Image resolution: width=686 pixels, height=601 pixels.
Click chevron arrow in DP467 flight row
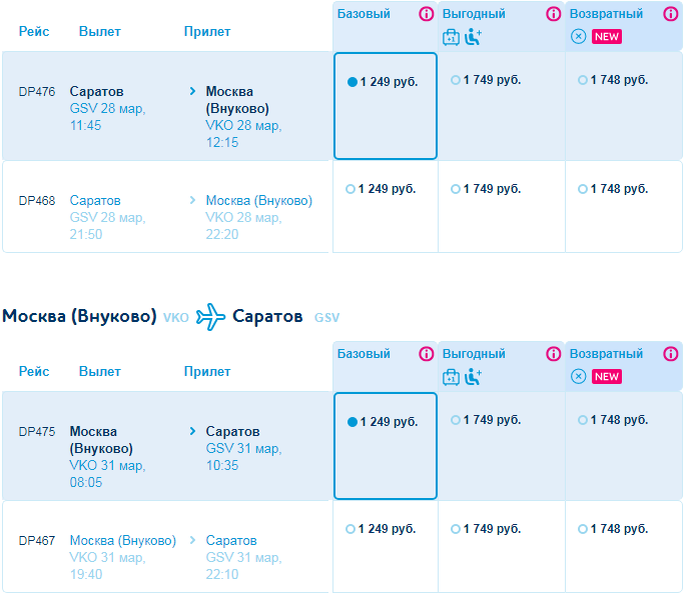tap(192, 540)
